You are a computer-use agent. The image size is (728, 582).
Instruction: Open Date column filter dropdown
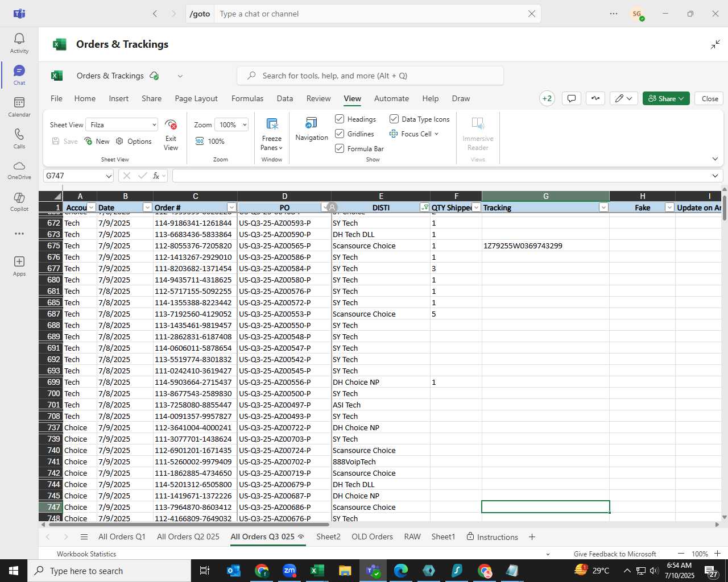point(147,207)
